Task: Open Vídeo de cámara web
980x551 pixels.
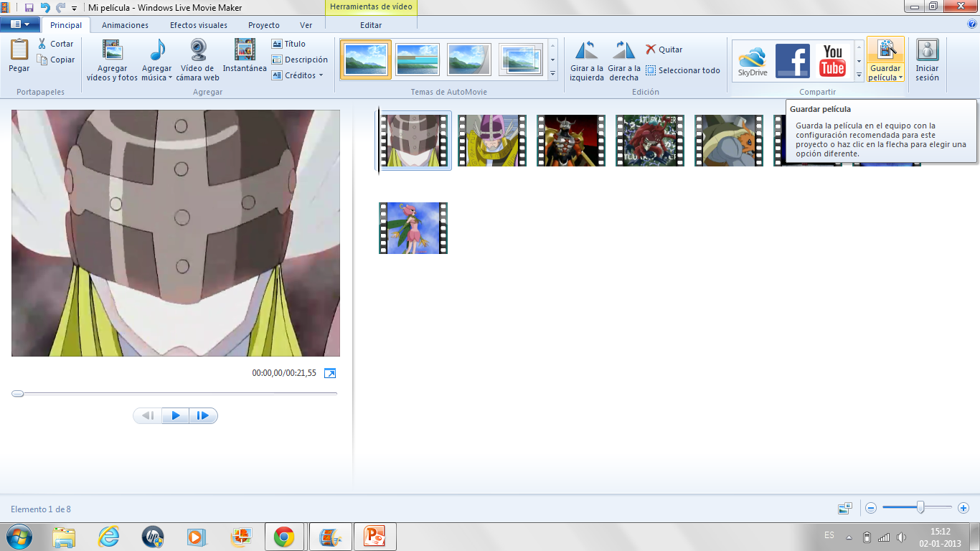Action: point(198,60)
